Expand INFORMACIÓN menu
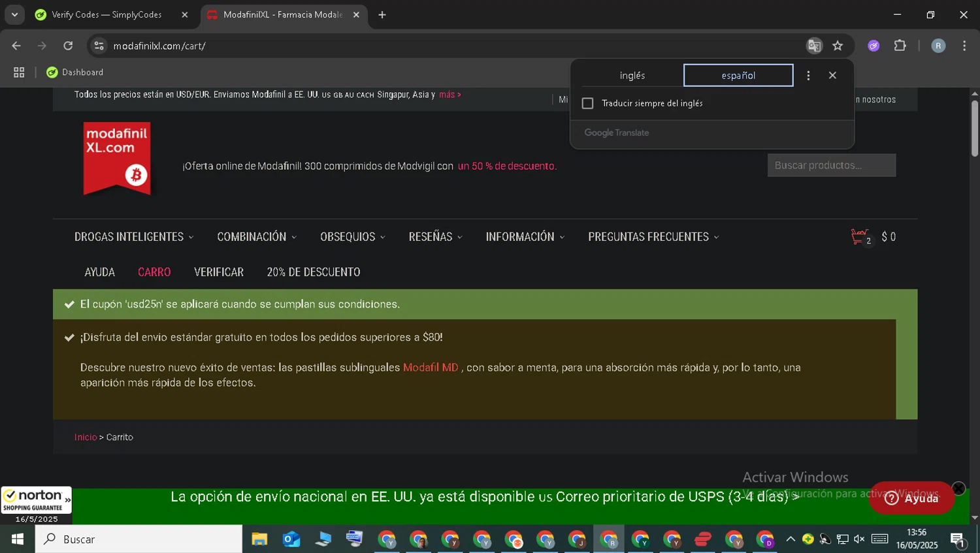 pos(525,237)
